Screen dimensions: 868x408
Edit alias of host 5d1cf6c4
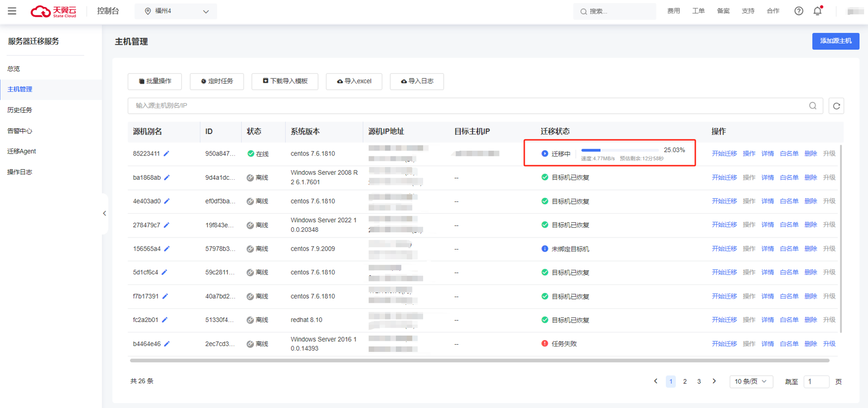[165, 272]
